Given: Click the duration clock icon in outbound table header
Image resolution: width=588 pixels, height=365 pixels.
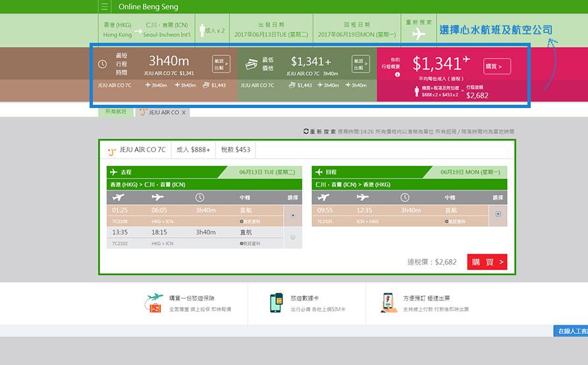Looking at the screenshot, I should coord(200,197).
